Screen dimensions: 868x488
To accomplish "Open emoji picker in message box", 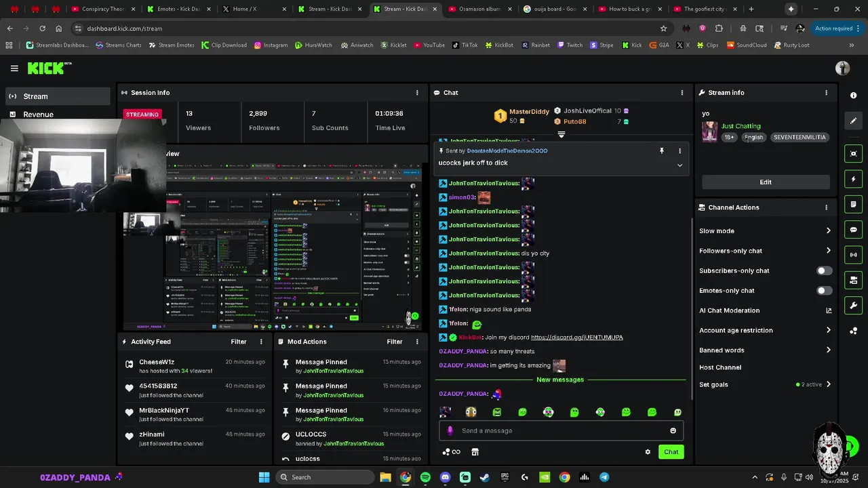I will 673,430.
